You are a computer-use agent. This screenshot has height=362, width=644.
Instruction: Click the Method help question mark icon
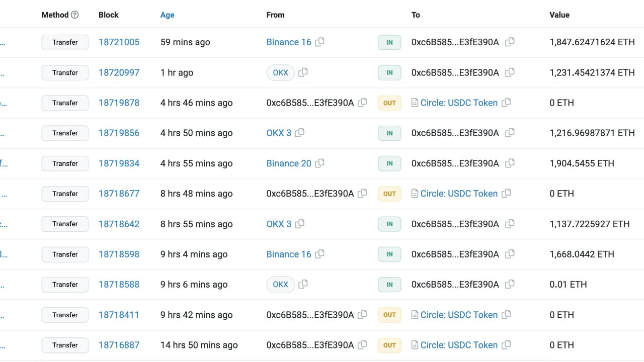click(75, 15)
